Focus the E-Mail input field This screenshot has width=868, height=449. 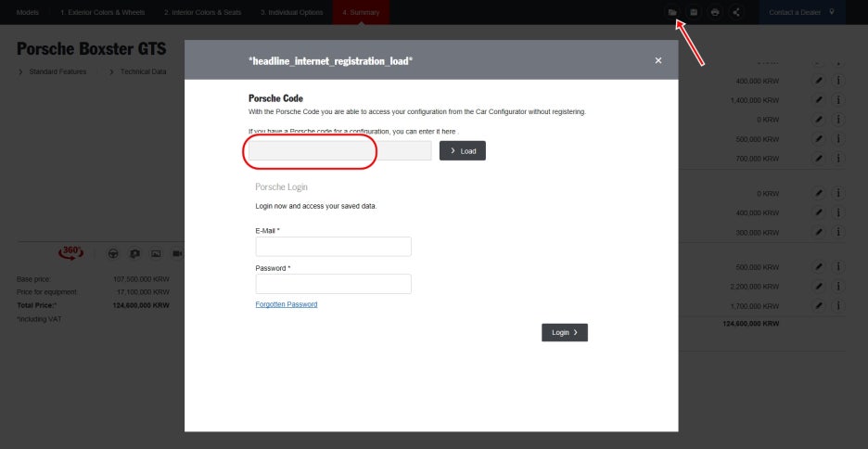[333, 247]
